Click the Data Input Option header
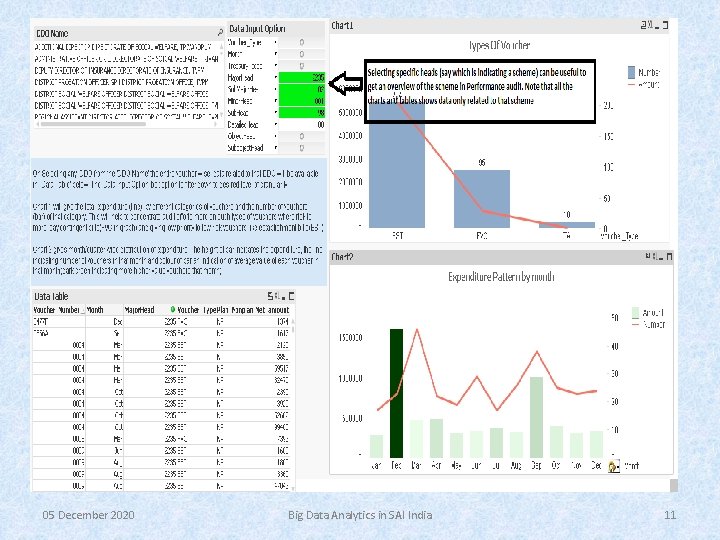This screenshot has width=720, height=540. 276,28
